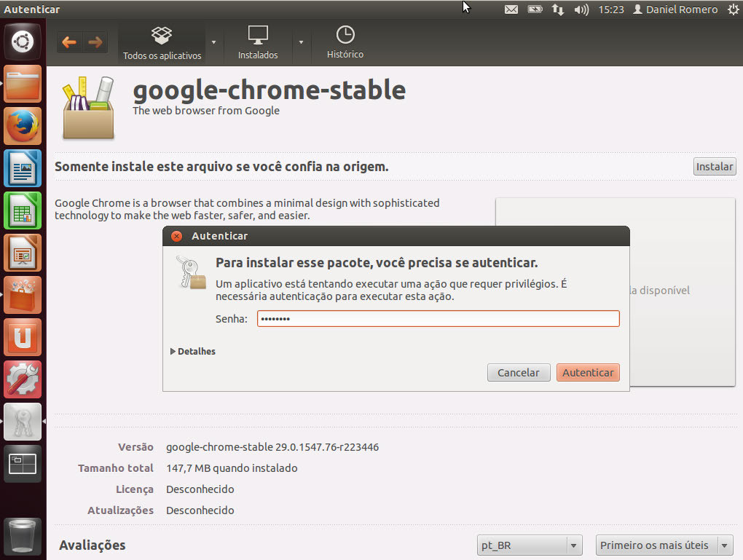Image resolution: width=743 pixels, height=560 pixels.
Task: Click the Ubuntu Software Center launcher icon
Action: [23, 295]
